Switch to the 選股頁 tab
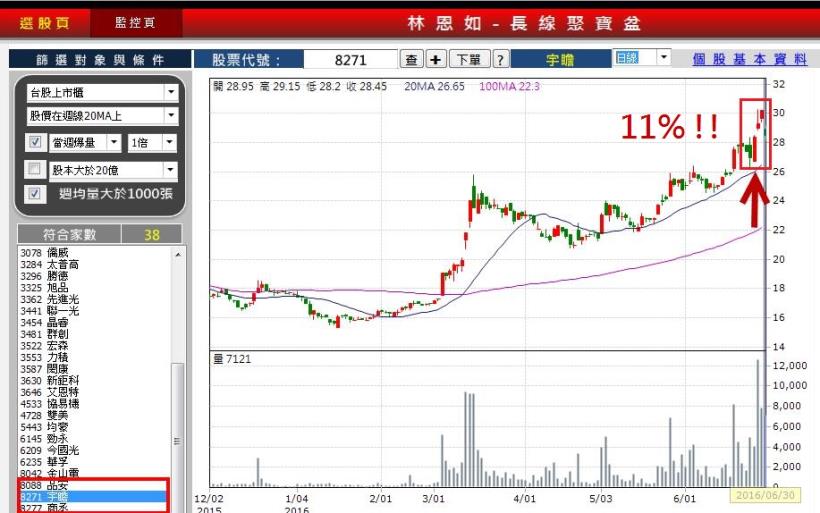 click(45, 23)
